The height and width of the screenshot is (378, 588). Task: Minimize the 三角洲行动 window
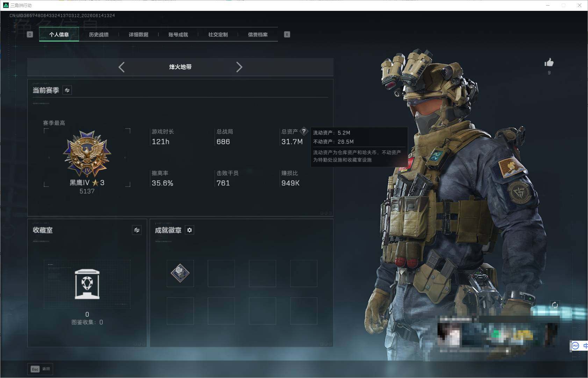pyautogui.click(x=548, y=5)
